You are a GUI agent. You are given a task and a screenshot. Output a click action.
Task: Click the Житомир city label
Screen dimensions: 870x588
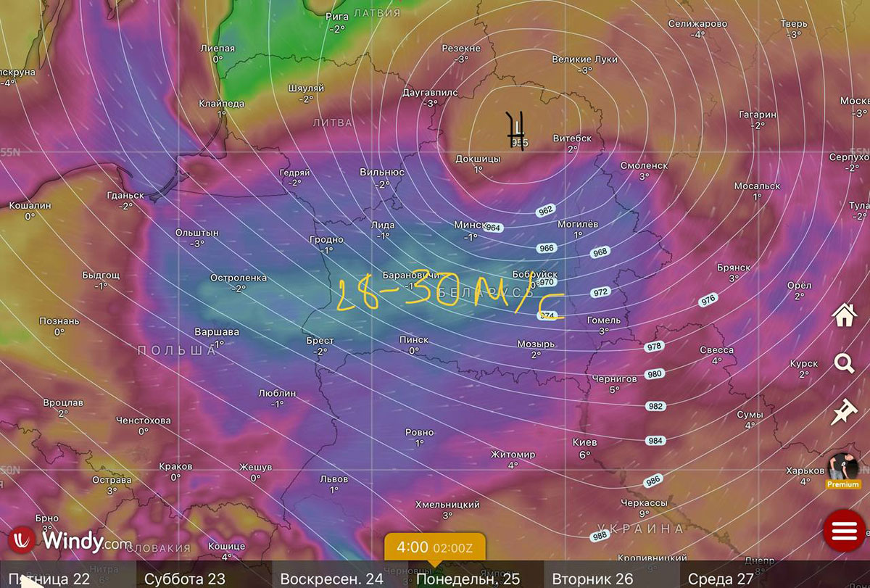(x=513, y=455)
